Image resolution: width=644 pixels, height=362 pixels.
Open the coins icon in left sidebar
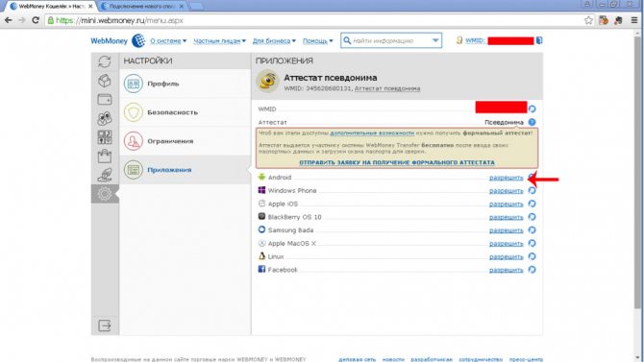tap(105, 118)
